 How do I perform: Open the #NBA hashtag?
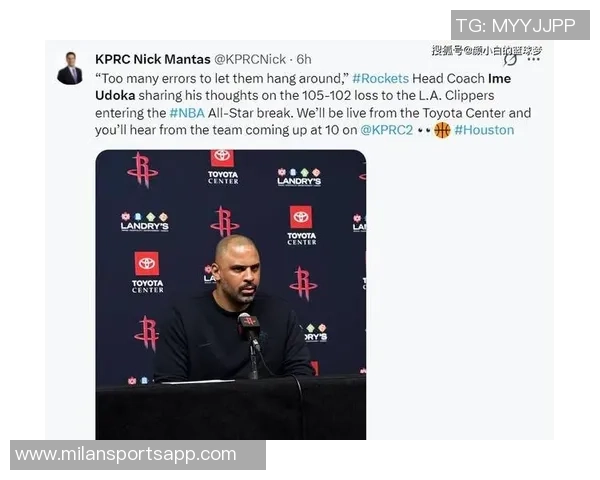point(187,113)
